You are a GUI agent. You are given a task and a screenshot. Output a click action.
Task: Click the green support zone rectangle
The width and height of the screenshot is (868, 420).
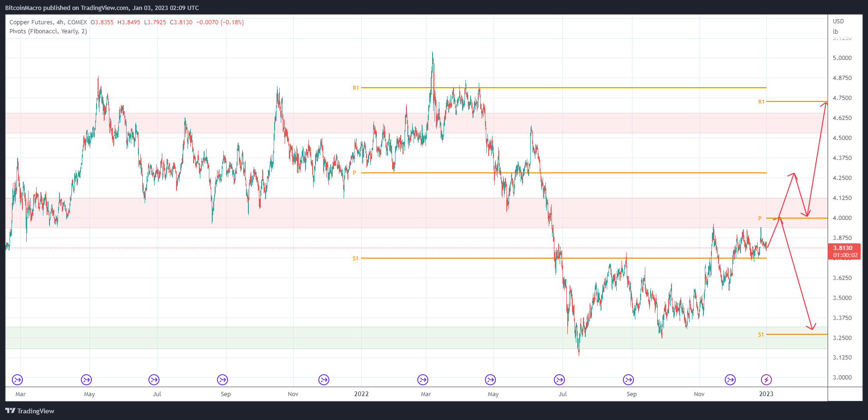(x=416, y=338)
